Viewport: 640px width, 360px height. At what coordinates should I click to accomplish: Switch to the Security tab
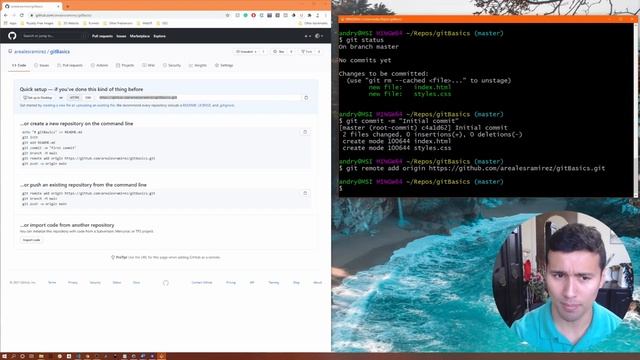[x=172, y=65]
